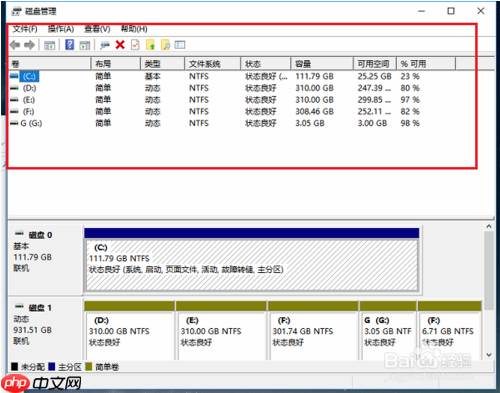This screenshot has height=393, width=500.
Task: Click the 磁盘 0 disk label
Action: pyautogui.click(x=40, y=235)
